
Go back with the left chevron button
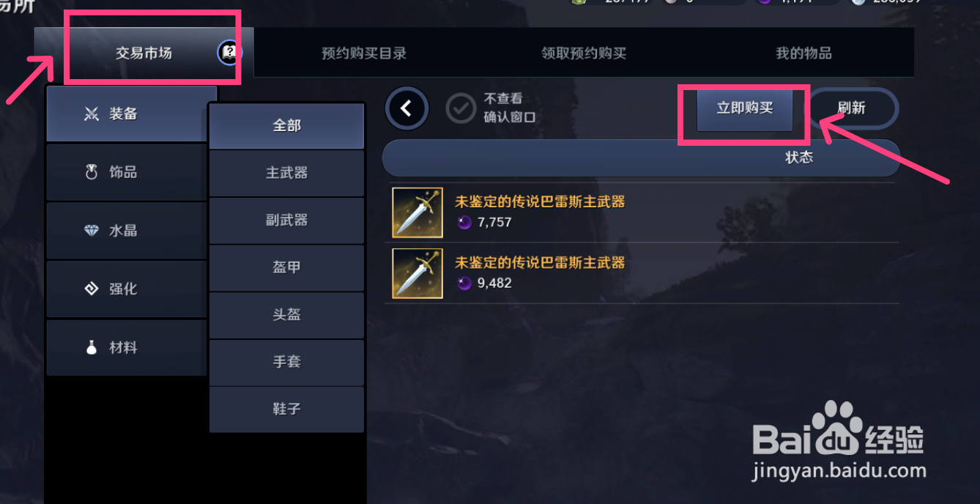[407, 109]
